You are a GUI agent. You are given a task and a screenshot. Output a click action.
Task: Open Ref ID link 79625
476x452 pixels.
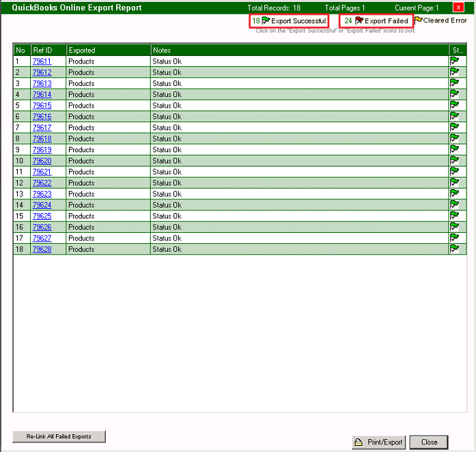point(42,216)
